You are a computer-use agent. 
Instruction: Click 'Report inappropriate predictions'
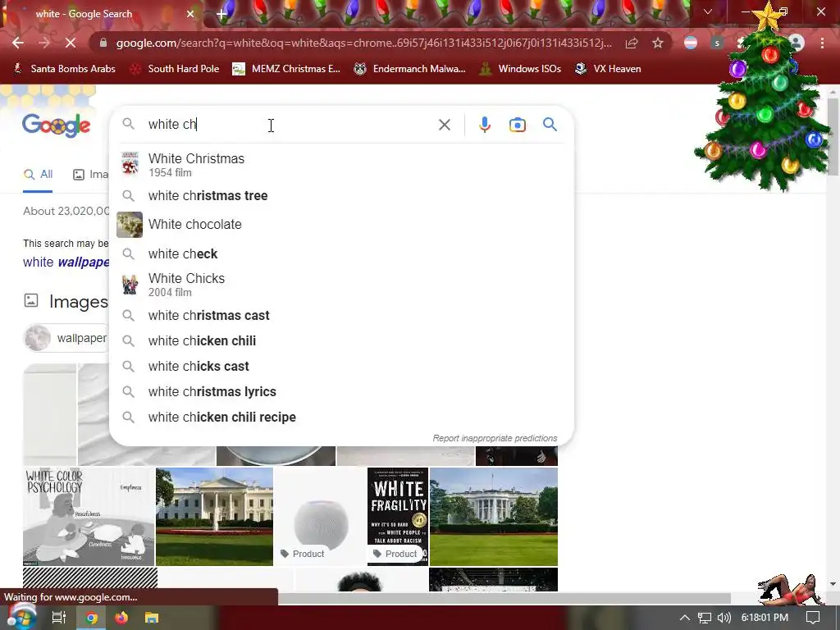click(495, 438)
